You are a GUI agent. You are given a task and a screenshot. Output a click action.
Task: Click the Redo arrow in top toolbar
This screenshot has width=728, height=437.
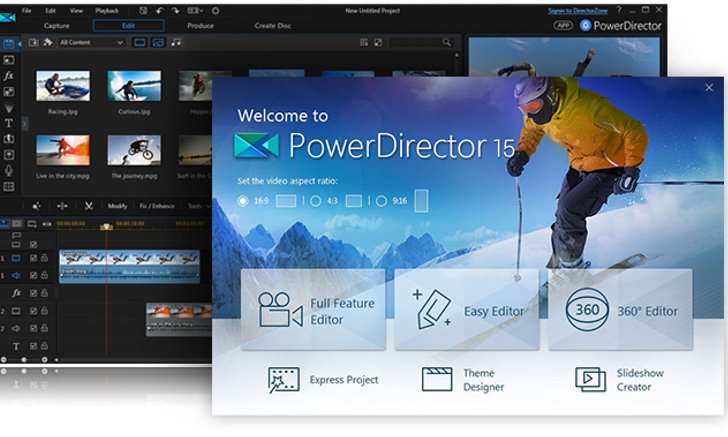pyautogui.click(x=175, y=10)
